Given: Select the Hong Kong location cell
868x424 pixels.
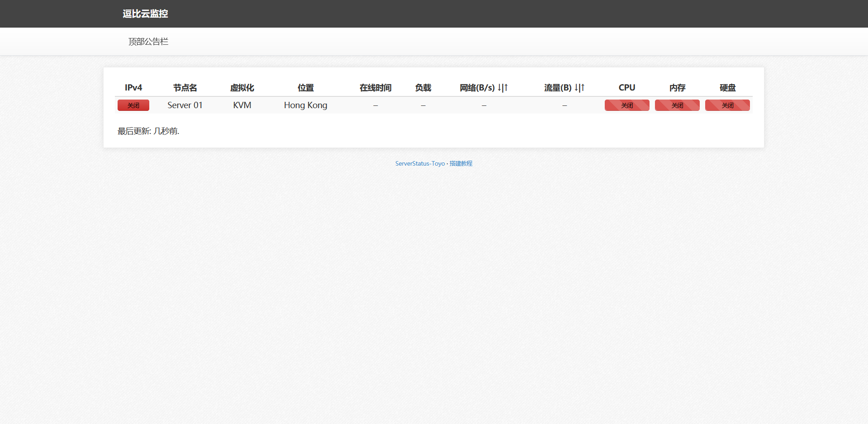Looking at the screenshot, I should (x=306, y=105).
